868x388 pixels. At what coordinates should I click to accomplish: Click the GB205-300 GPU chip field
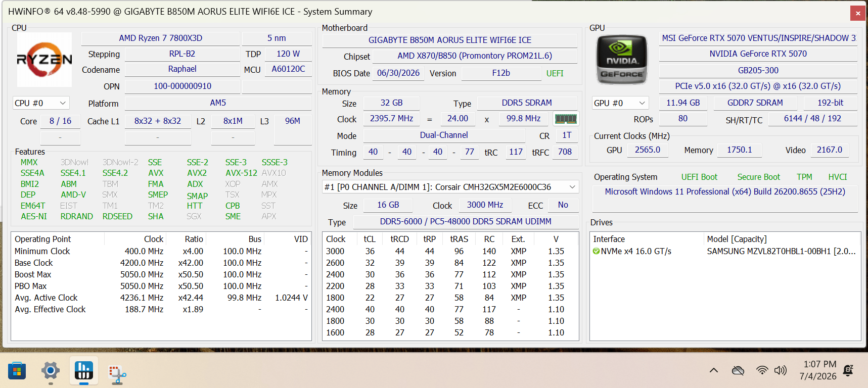(758, 70)
